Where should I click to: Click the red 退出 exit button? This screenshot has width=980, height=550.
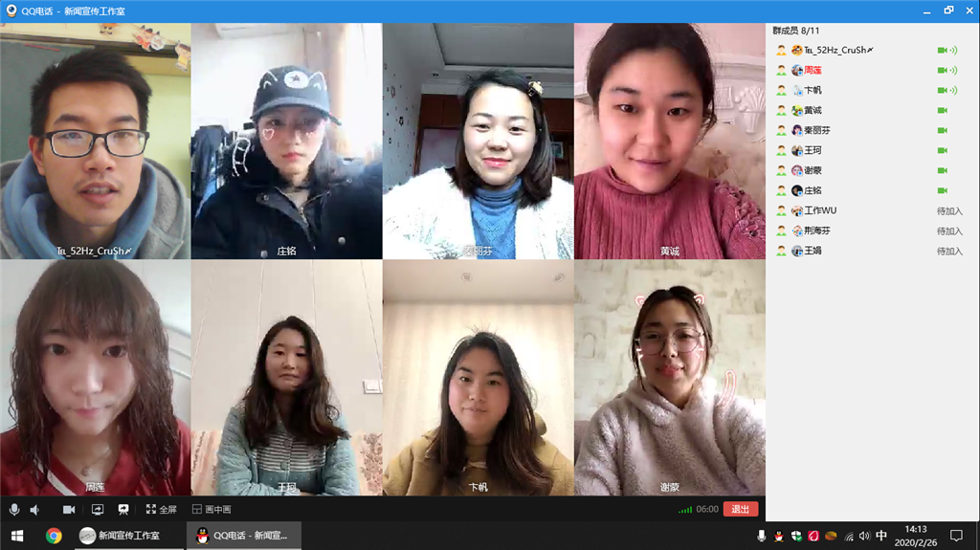(x=741, y=510)
